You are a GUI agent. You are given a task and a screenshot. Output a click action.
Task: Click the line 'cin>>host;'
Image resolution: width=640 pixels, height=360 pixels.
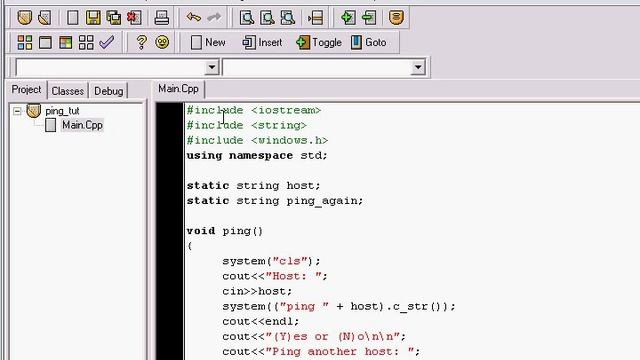point(257,291)
